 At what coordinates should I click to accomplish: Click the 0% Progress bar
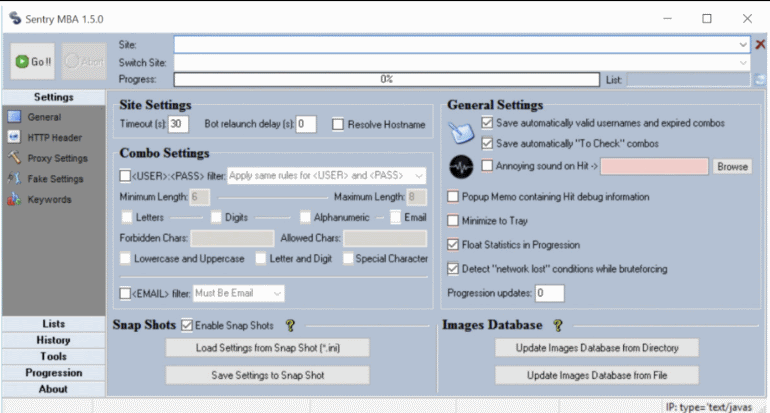coord(386,80)
